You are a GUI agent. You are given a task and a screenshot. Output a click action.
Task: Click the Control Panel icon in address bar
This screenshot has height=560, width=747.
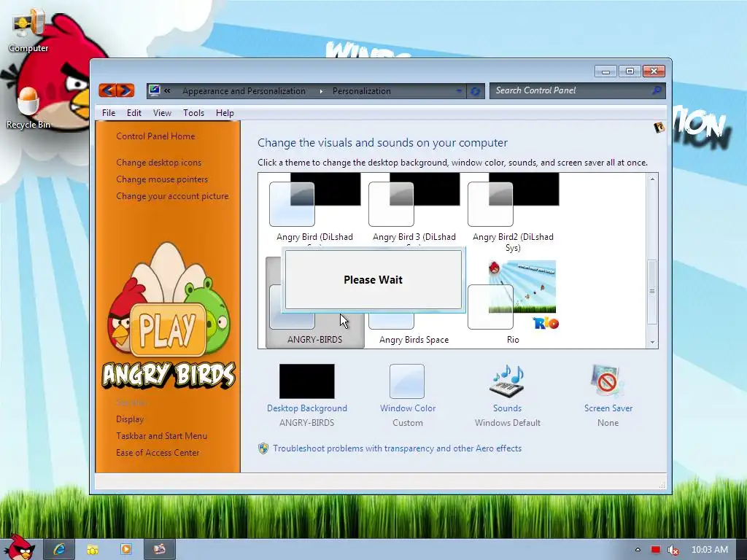[154, 90]
